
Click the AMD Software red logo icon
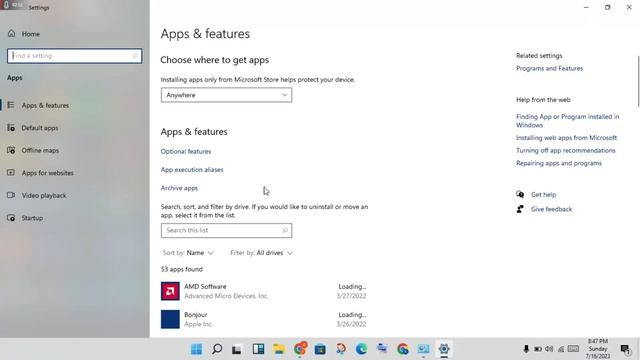click(170, 291)
